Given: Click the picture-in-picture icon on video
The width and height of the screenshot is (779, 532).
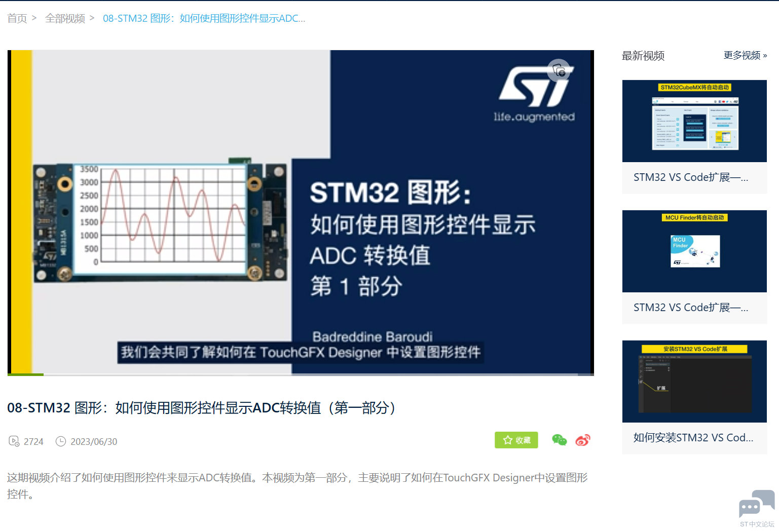Looking at the screenshot, I should click(x=559, y=71).
